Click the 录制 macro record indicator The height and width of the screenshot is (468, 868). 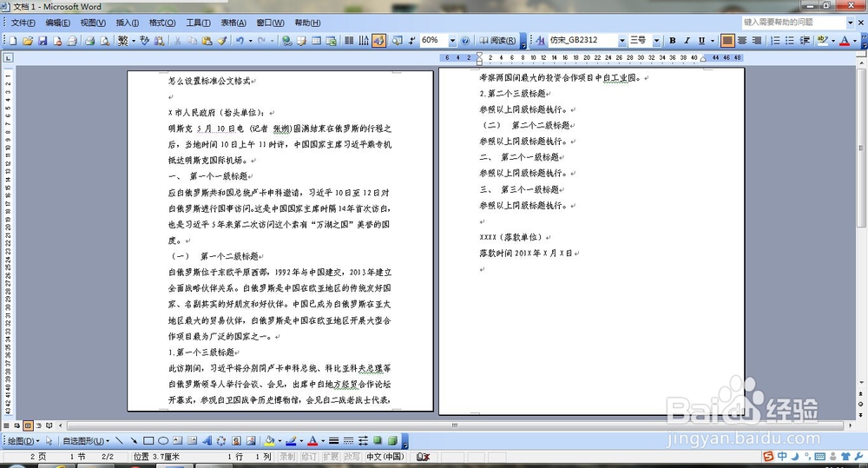287,457
